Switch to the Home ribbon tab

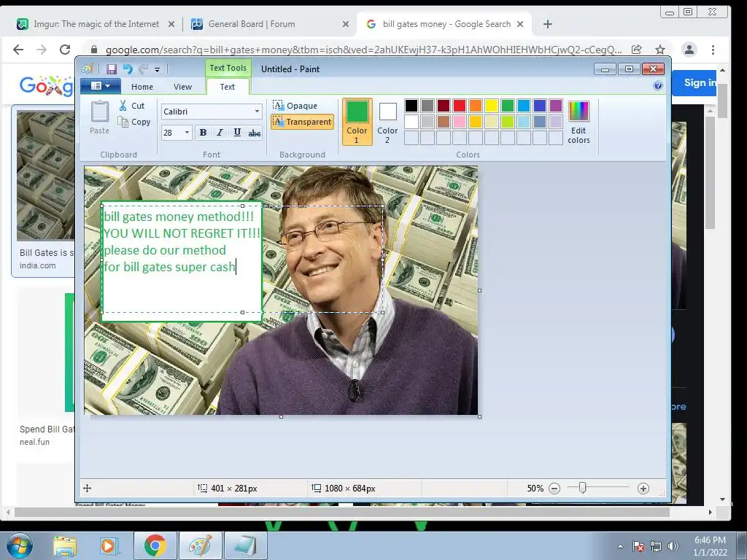[142, 87]
